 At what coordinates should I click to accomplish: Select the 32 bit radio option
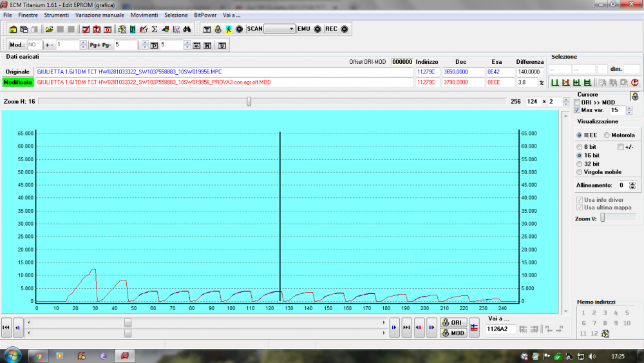pyautogui.click(x=579, y=164)
